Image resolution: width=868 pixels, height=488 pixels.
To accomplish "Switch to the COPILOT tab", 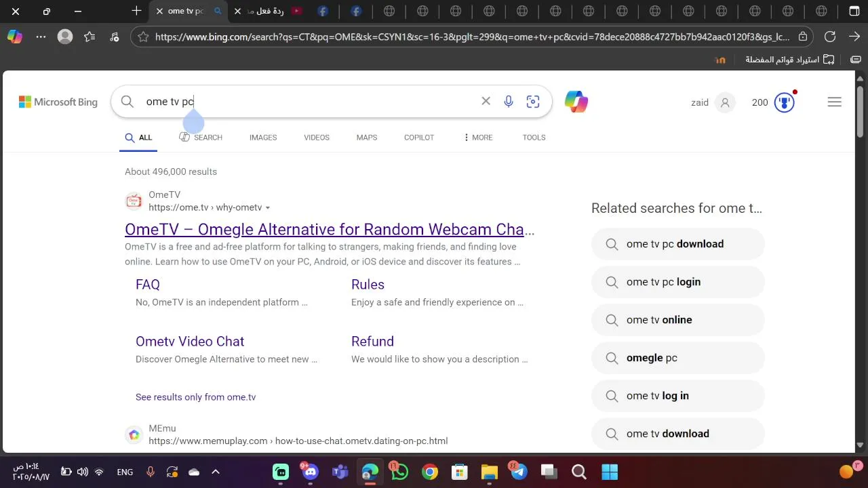I will pyautogui.click(x=419, y=138).
